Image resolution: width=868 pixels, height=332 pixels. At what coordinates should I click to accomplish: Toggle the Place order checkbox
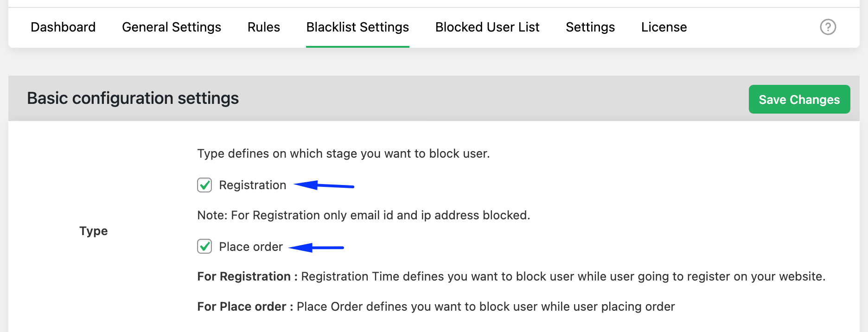pos(204,246)
